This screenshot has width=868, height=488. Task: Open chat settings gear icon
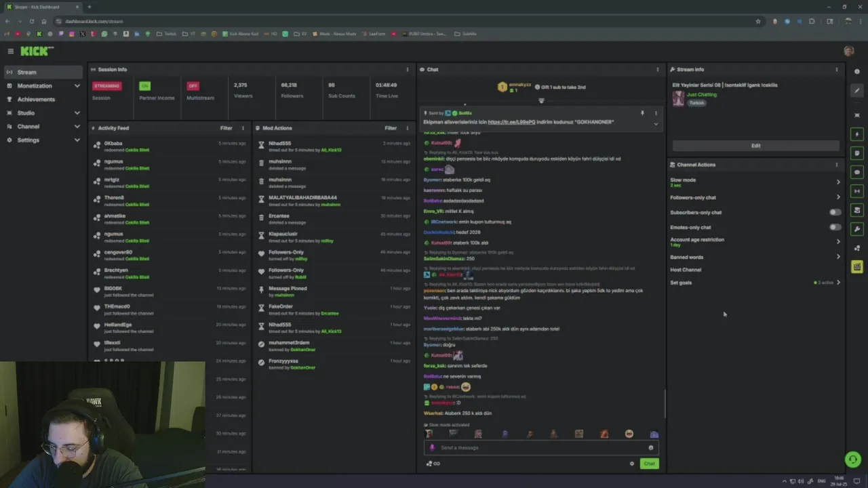[x=632, y=464]
